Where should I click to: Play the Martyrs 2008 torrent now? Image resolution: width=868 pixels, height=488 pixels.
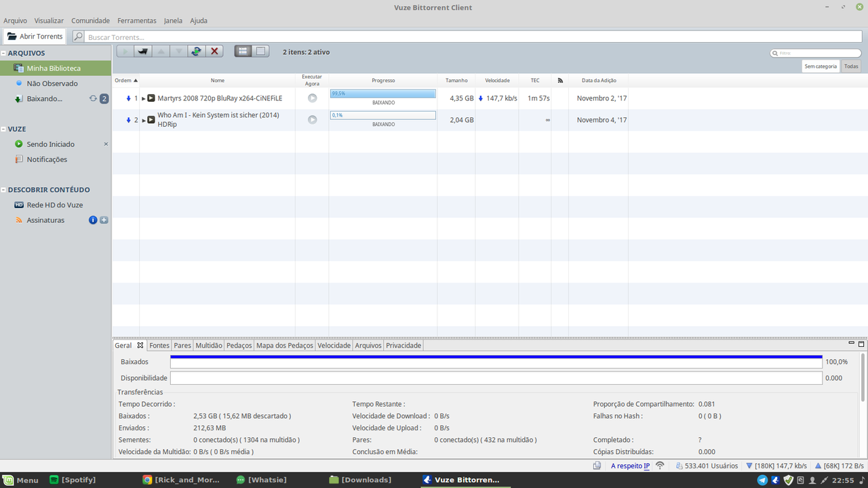click(x=312, y=98)
